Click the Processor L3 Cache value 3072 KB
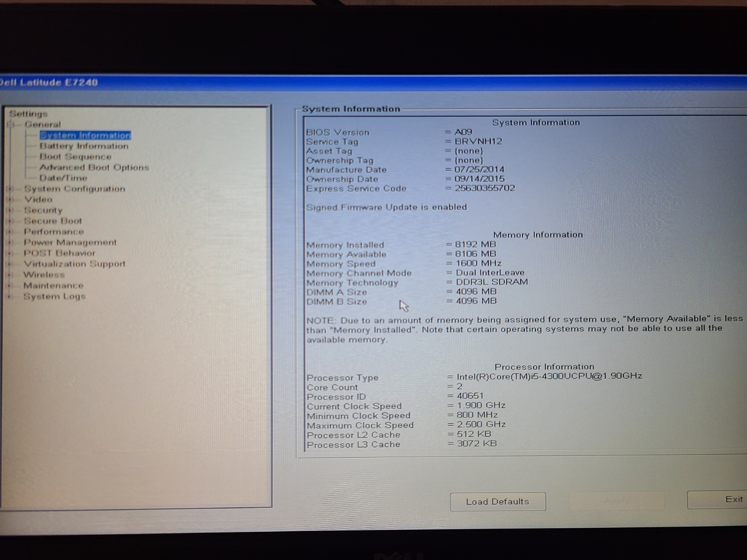 coord(477,443)
